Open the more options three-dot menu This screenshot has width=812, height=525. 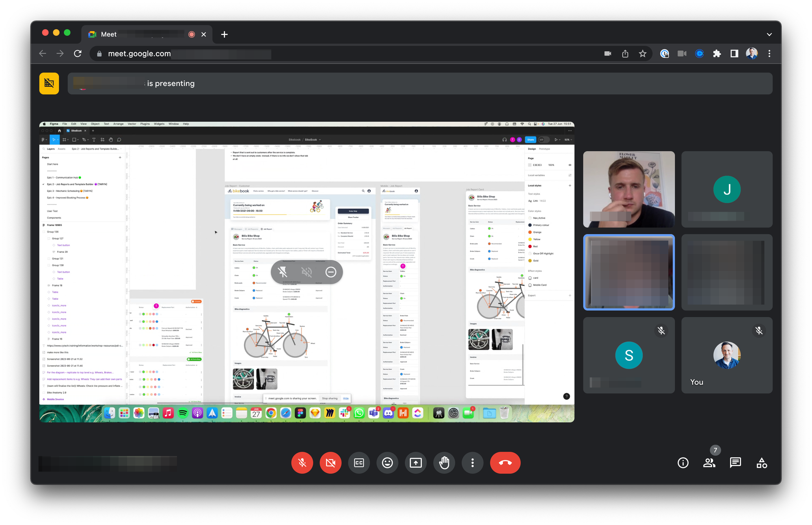point(473,463)
